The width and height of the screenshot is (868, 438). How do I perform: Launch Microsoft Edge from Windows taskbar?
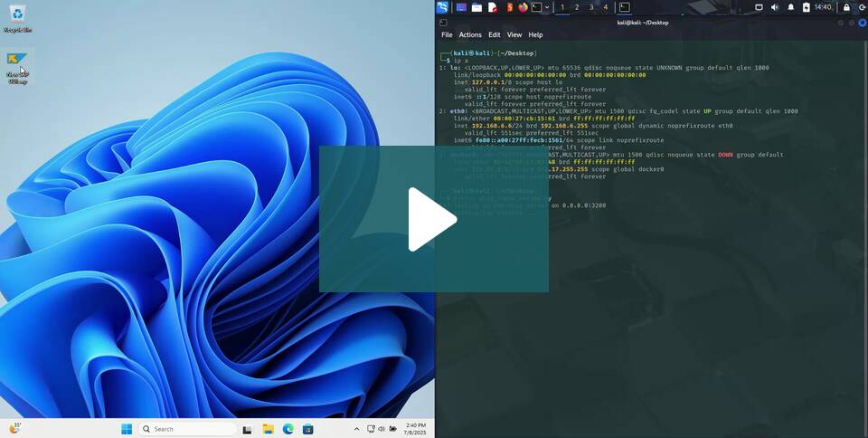pos(288,429)
